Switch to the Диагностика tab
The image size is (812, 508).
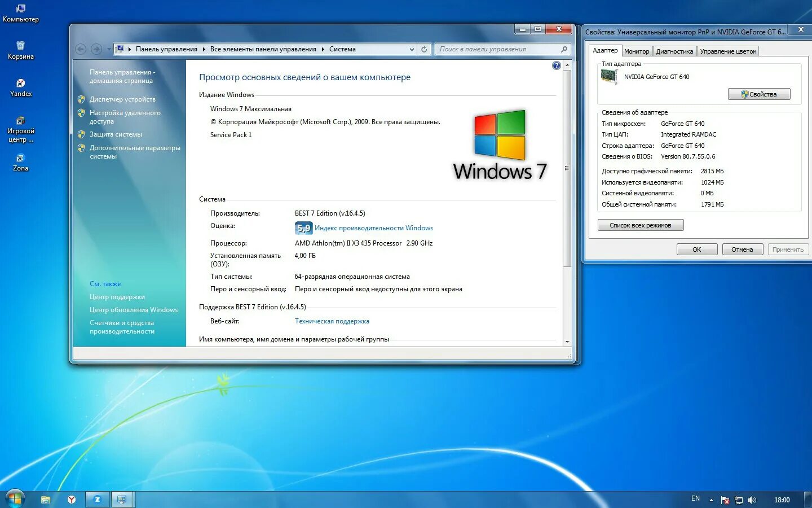click(674, 51)
